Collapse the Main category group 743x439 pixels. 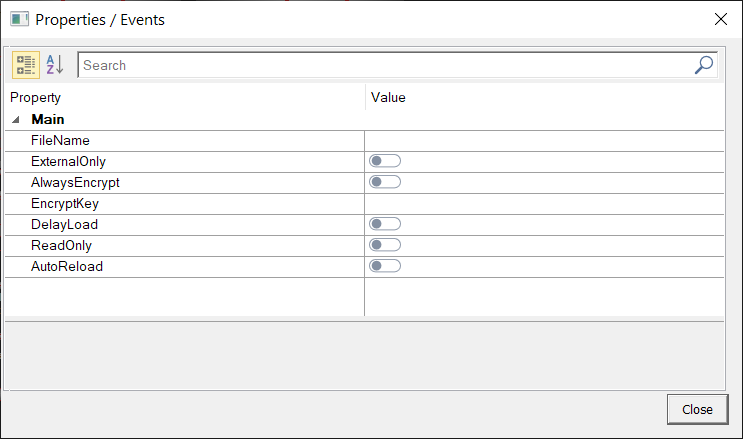16,119
